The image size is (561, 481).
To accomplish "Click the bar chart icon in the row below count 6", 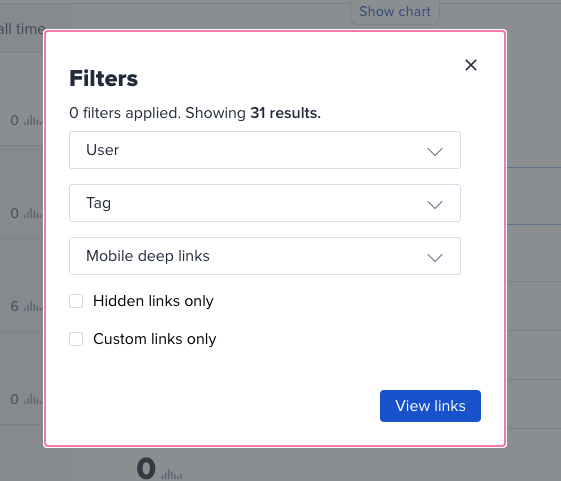I will coord(33,399).
